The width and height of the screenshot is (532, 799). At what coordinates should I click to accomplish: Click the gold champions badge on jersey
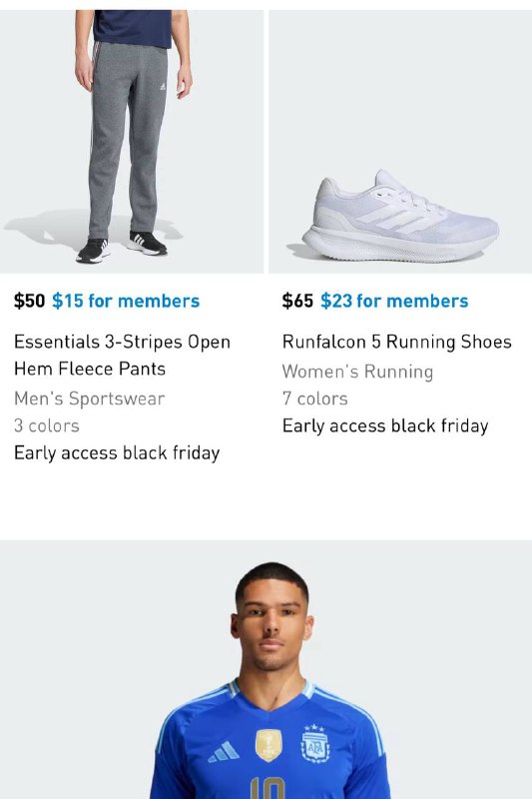point(268,745)
